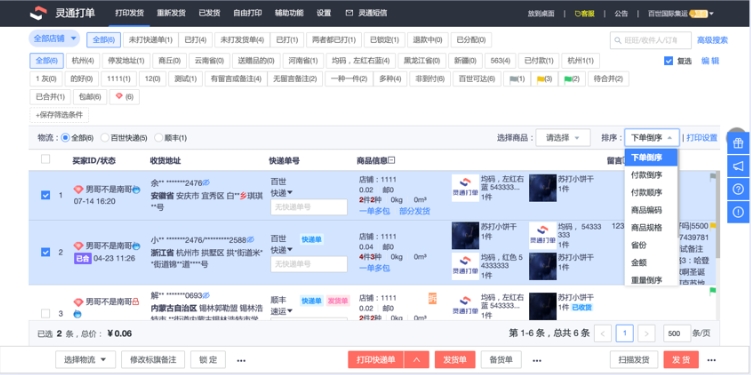Open the 辅助功能 tab
Image resolution: width=751 pixels, height=375 pixels.
289,13
